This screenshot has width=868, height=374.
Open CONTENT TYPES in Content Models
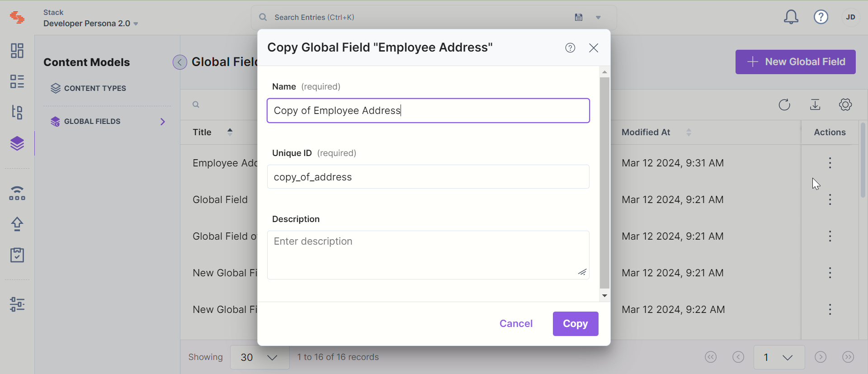coord(89,88)
